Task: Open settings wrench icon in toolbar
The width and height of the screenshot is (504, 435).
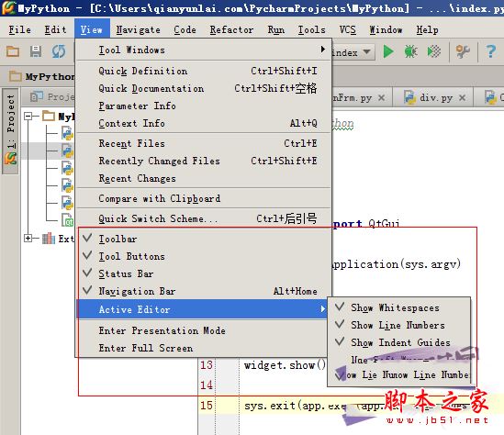Action: point(463,51)
